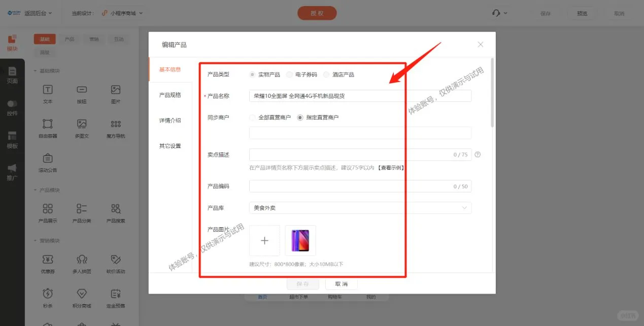This screenshot has height=326, width=644.
Task: Click the phone product image thumbnail
Action: tap(300, 241)
